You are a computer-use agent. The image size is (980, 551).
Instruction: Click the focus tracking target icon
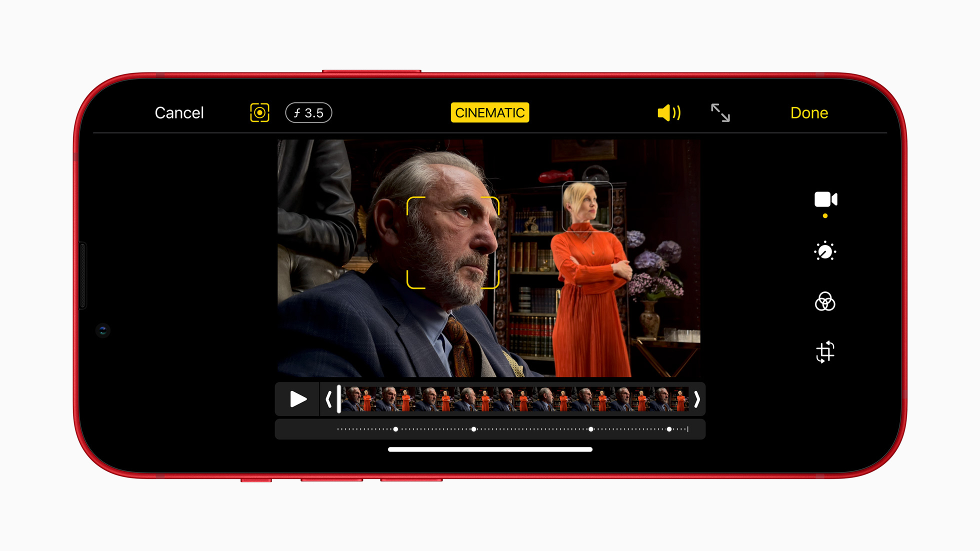tap(258, 112)
